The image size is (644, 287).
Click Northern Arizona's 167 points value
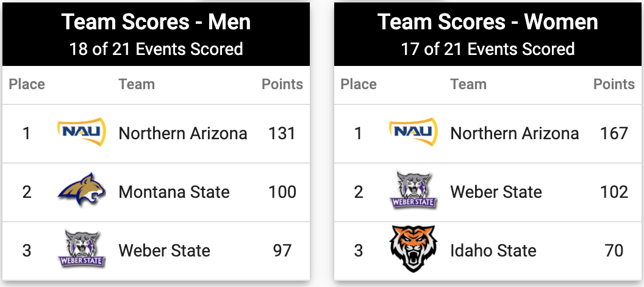pyautogui.click(x=614, y=133)
